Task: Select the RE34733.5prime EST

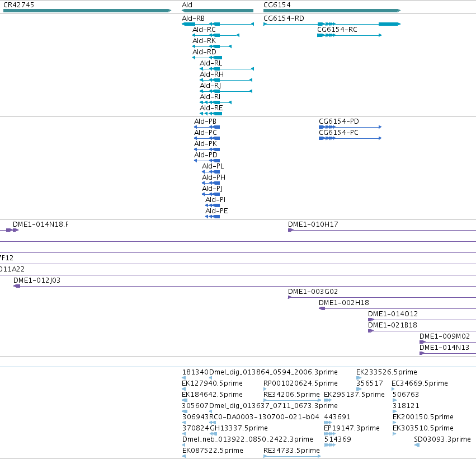Action: click(292, 456)
